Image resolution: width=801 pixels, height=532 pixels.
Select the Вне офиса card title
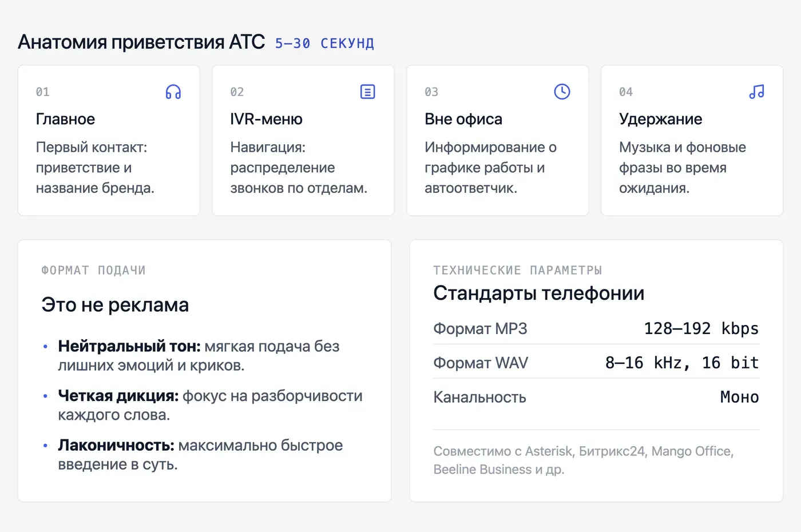click(x=463, y=119)
